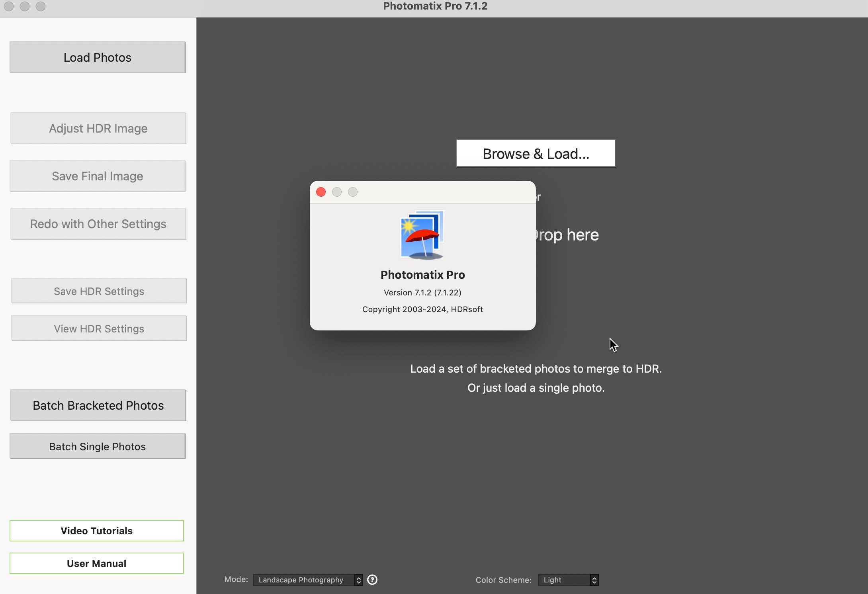Open View HDR Settings
The image size is (868, 594).
(99, 328)
